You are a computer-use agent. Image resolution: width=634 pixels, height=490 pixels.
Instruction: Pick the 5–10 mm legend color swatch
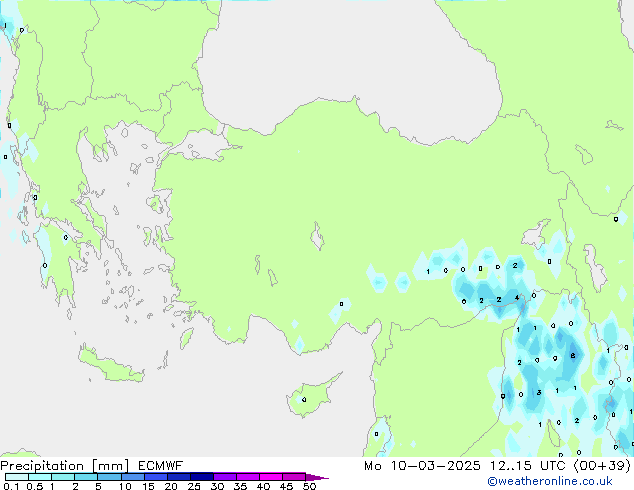(109, 477)
